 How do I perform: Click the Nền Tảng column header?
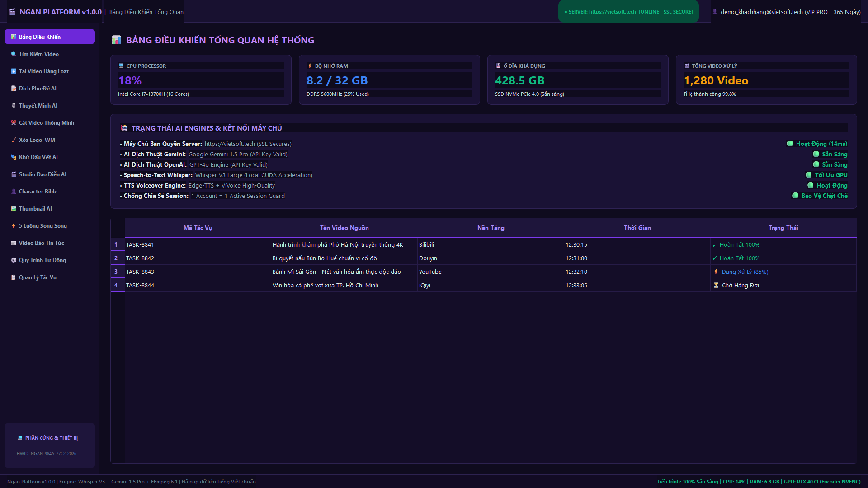(x=491, y=228)
